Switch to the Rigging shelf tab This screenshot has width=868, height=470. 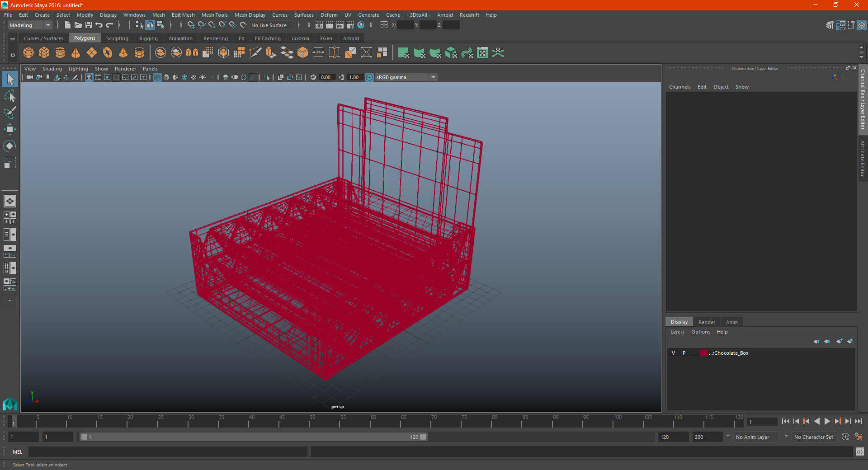tap(148, 38)
